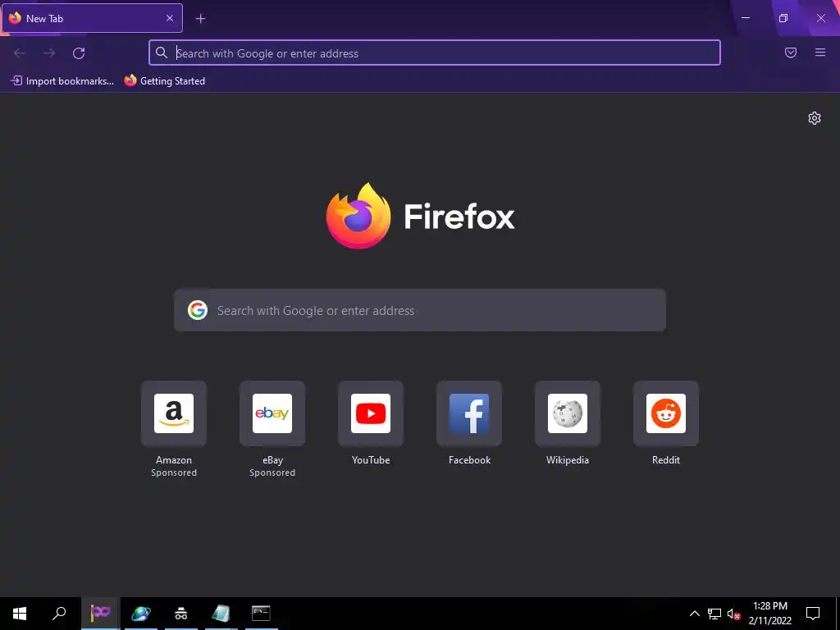
Task: Click the network status tray icon
Action: click(714, 614)
